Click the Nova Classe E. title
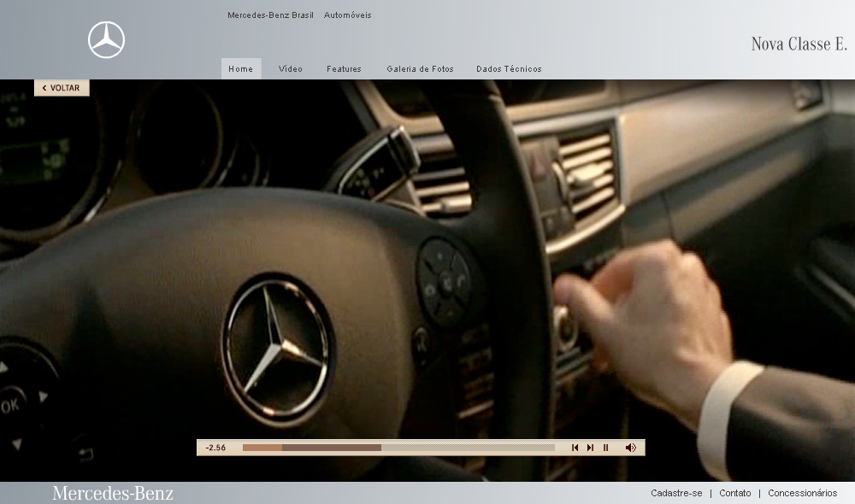Image resolution: width=855 pixels, height=504 pixels. 799,44
